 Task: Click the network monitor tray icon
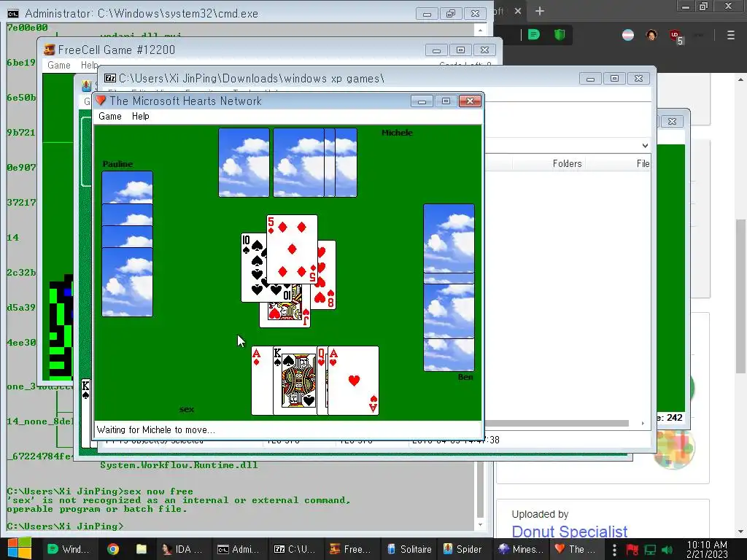pyautogui.click(x=650, y=550)
